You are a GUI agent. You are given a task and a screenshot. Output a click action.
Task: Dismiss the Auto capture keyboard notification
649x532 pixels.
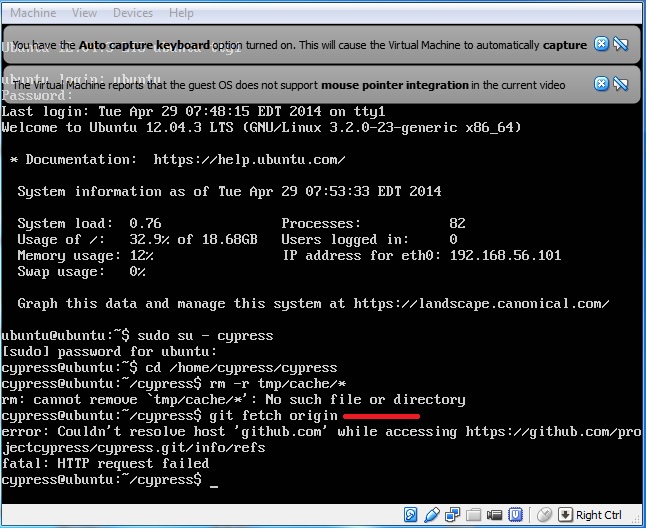pyautogui.click(x=601, y=44)
